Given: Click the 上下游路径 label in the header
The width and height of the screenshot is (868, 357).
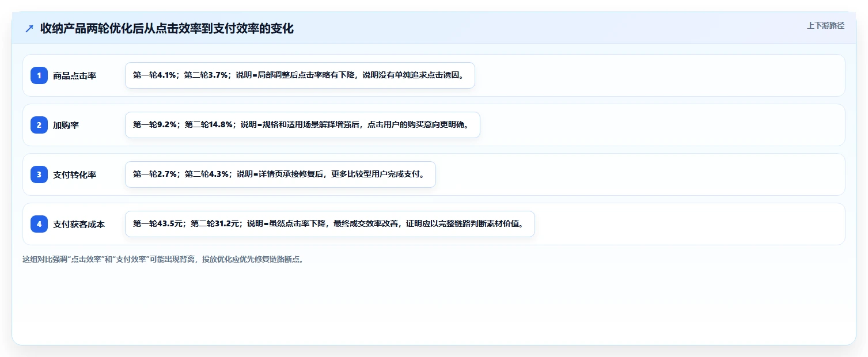Looking at the screenshot, I should coord(825,25).
